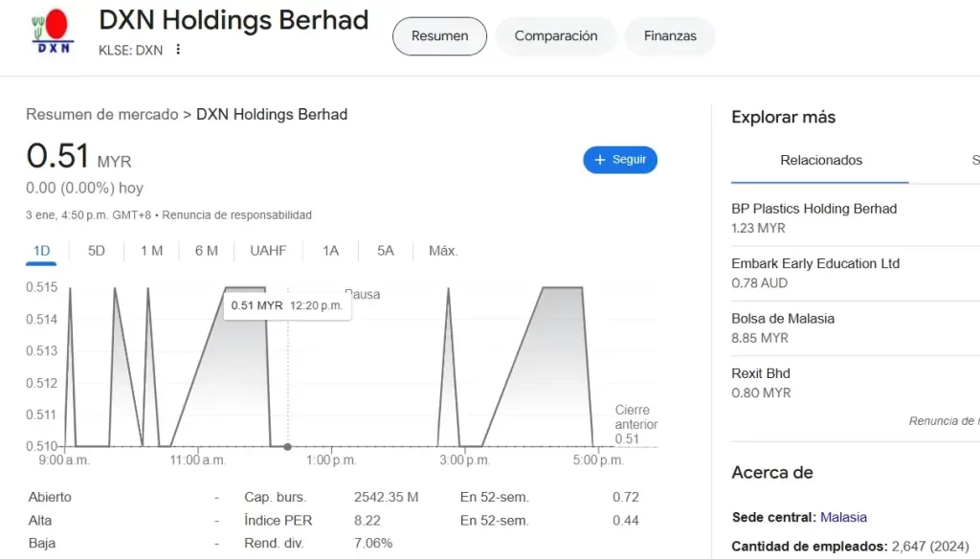980x559 pixels.
Task: Click the 12:20 p.m. chart data point
Action: (287, 446)
